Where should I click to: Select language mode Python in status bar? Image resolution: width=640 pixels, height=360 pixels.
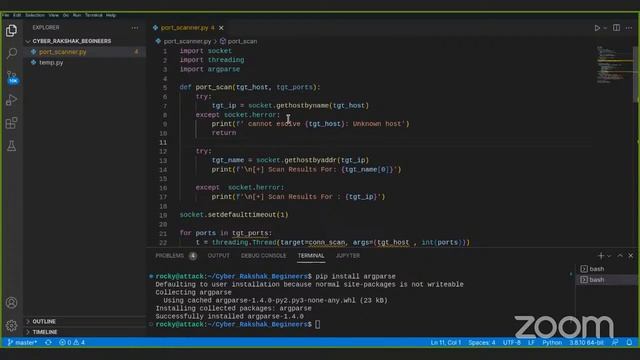552,342
